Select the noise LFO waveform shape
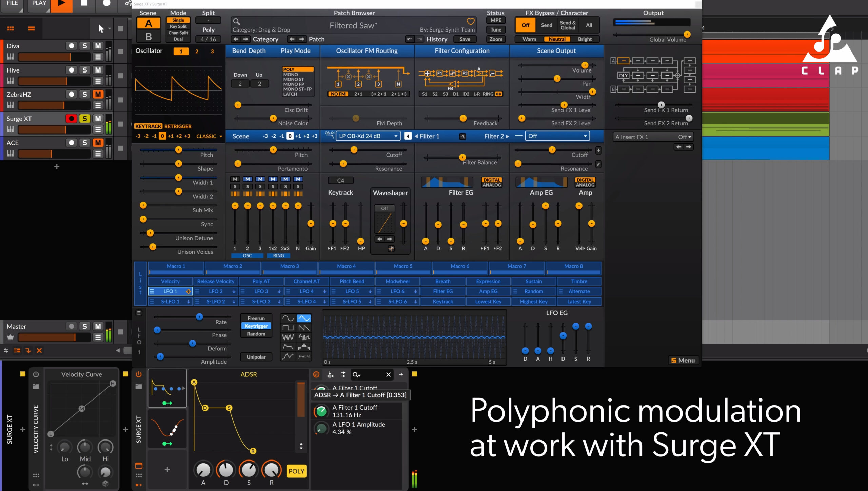The width and height of the screenshot is (868, 491). (x=288, y=337)
